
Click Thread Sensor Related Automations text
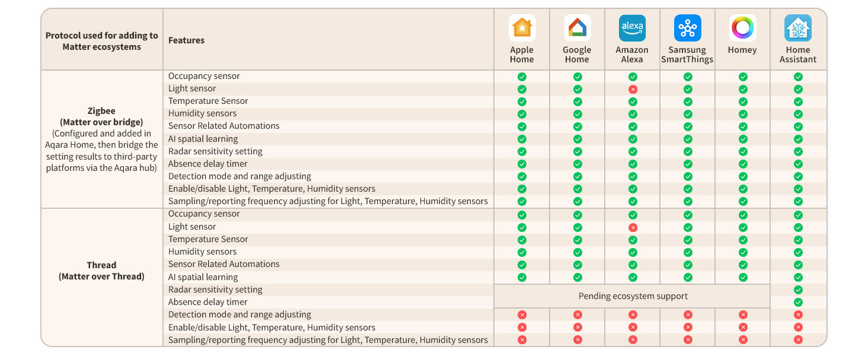tap(224, 264)
